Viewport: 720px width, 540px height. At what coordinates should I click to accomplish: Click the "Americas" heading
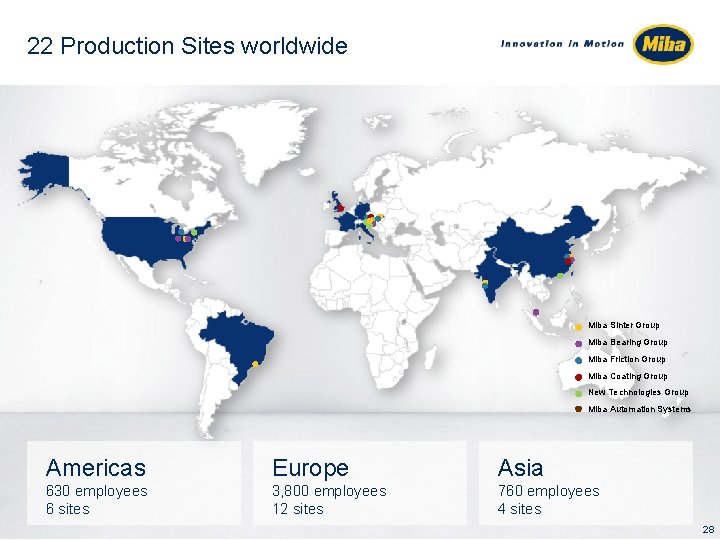coord(96,468)
